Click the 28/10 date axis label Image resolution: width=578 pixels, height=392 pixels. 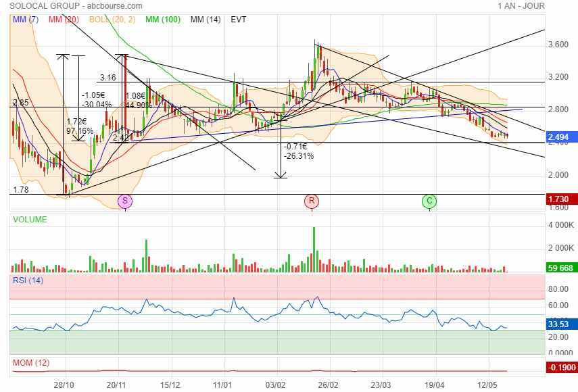64,385
